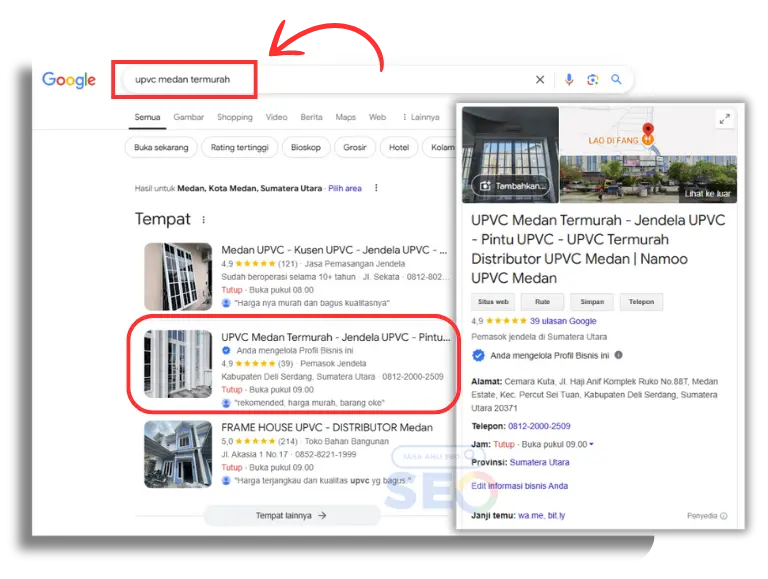Click the Rute button
Image resolution: width=768 pixels, height=579 pixels.
coord(542,302)
